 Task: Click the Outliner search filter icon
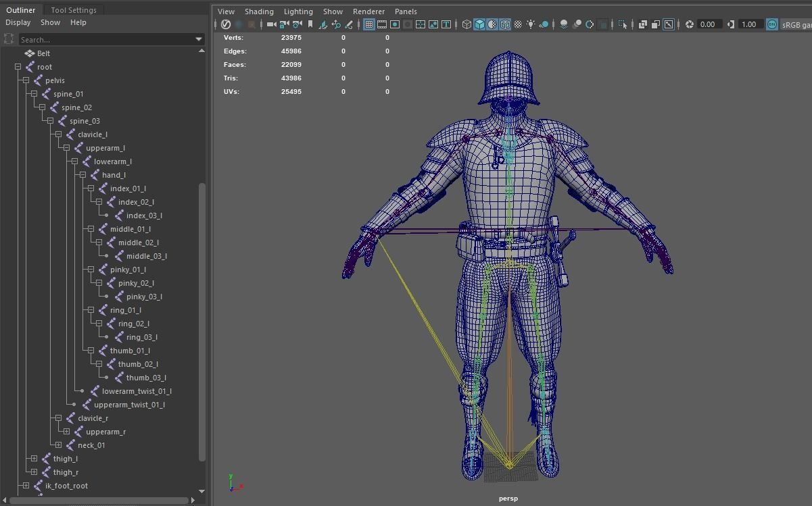[x=9, y=39]
